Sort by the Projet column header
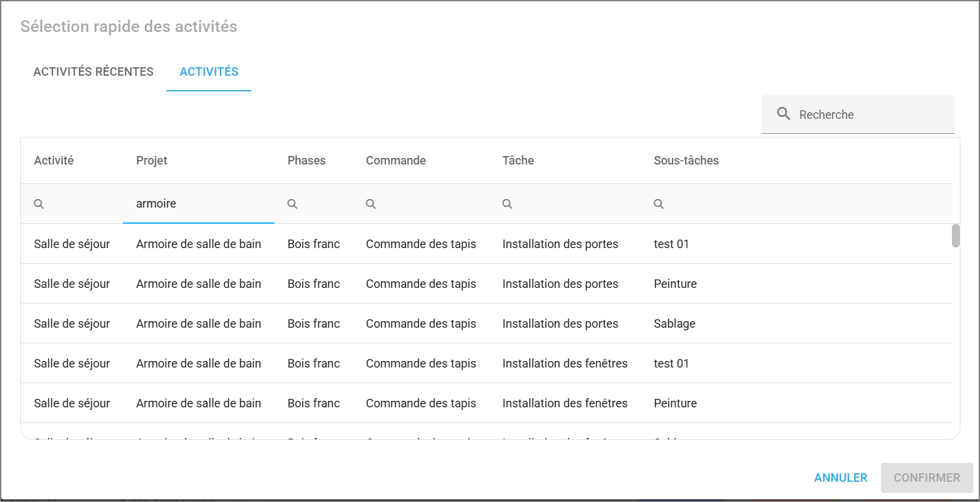This screenshot has height=502, width=980. pyautogui.click(x=151, y=161)
